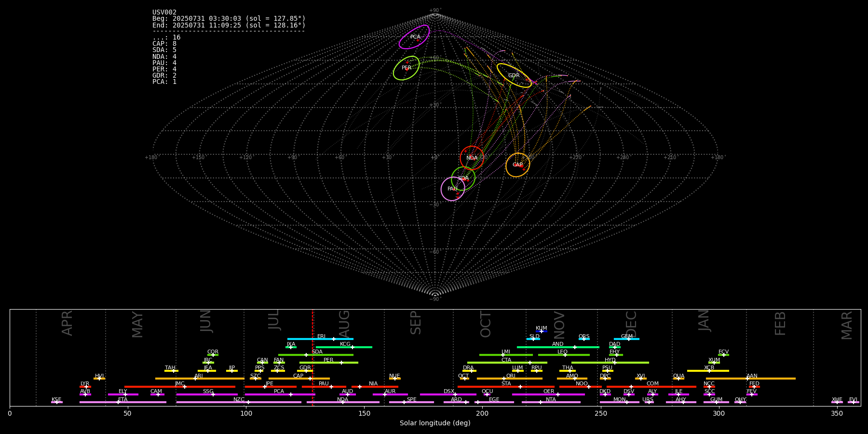Click the PER shower bar in timeline
Screen dimensions: 868x434
pyautogui.click(x=328, y=363)
